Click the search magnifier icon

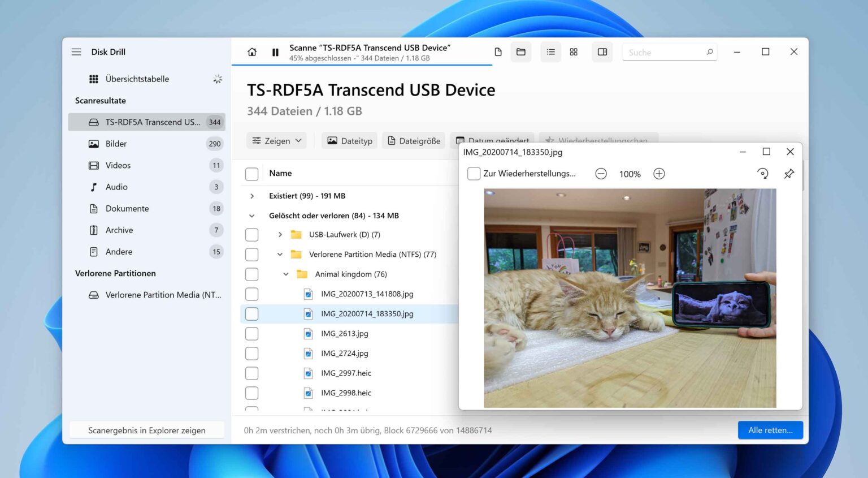coord(710,52)
